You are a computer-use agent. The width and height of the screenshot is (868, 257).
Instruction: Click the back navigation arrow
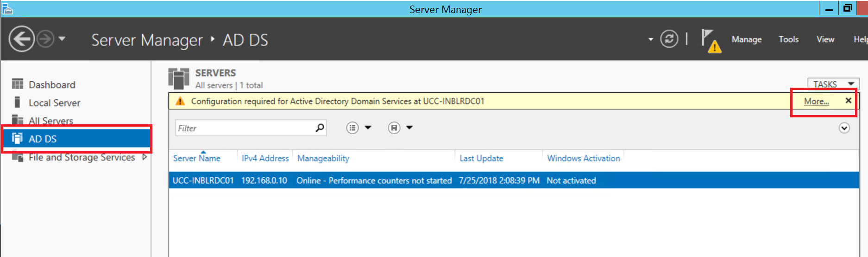click(21, 39)
